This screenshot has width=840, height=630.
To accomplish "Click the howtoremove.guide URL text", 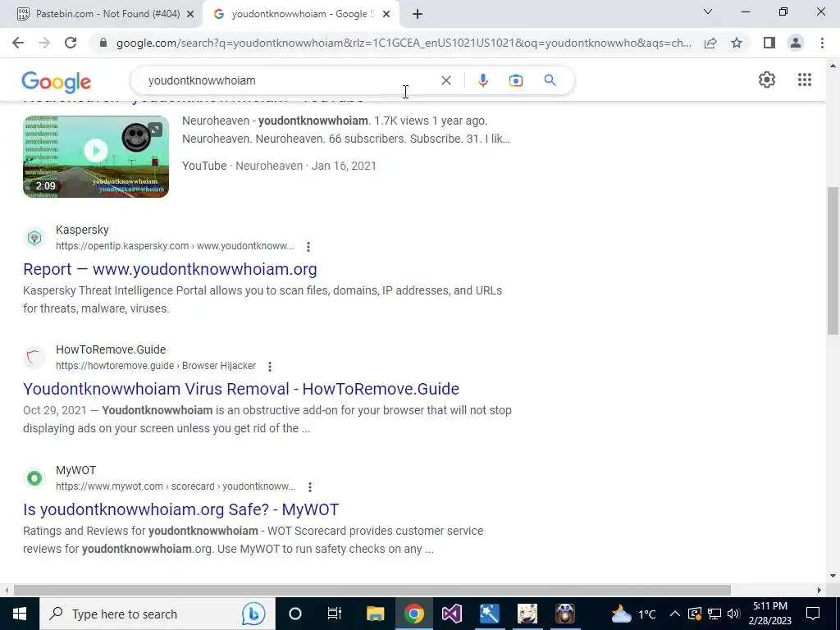I will (x=156, y=366).
